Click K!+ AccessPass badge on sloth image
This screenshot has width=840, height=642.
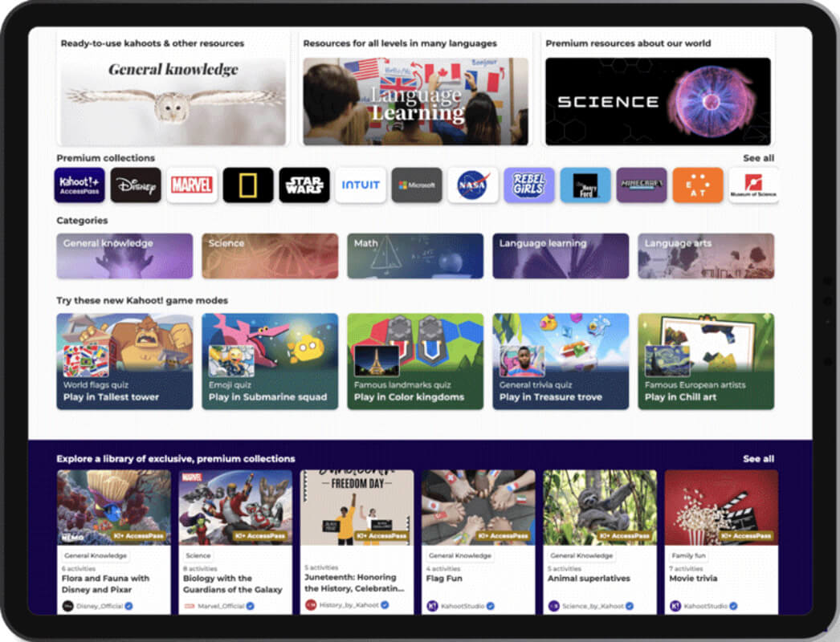pos(624,536)
